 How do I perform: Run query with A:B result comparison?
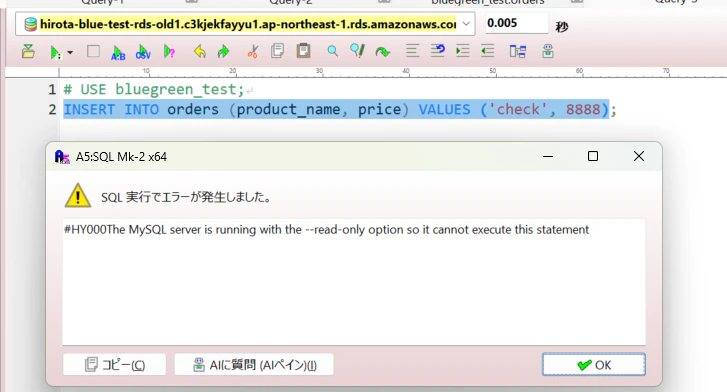point(118,52)
